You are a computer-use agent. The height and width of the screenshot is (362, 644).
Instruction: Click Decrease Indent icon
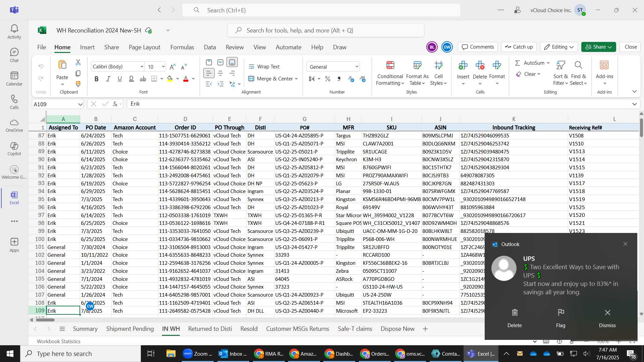pos(209,84)
